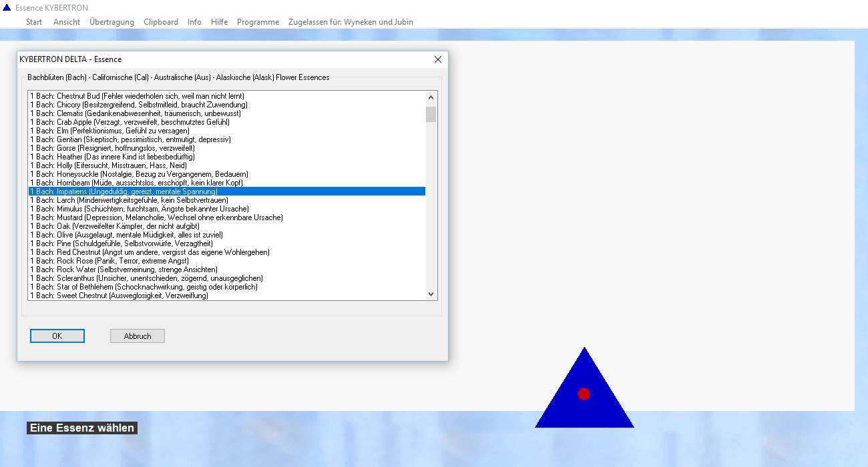Pick the Bach: Olive essence entry
The image size is (868, 467).
pyautogui.click(x=126, y=235)
